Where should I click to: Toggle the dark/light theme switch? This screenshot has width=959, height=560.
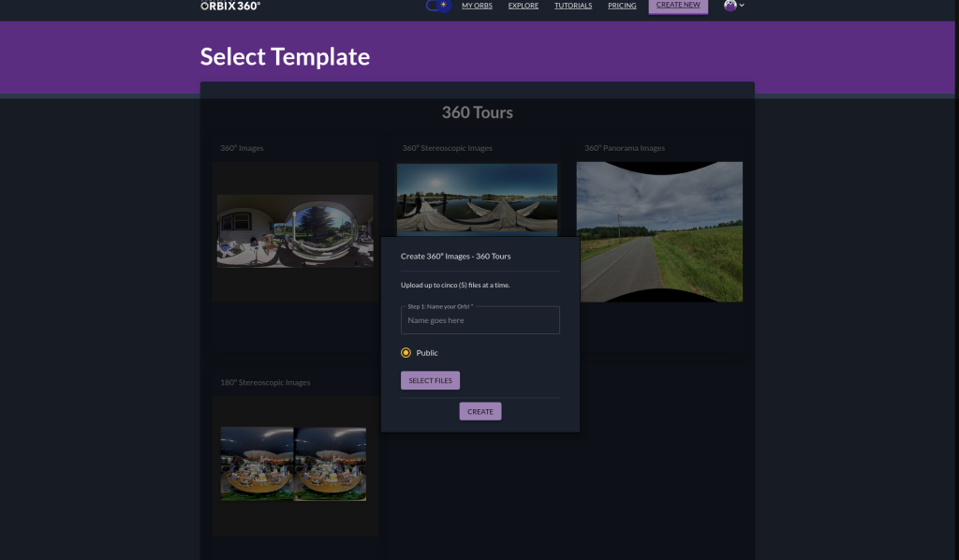(x=437, y=6)
